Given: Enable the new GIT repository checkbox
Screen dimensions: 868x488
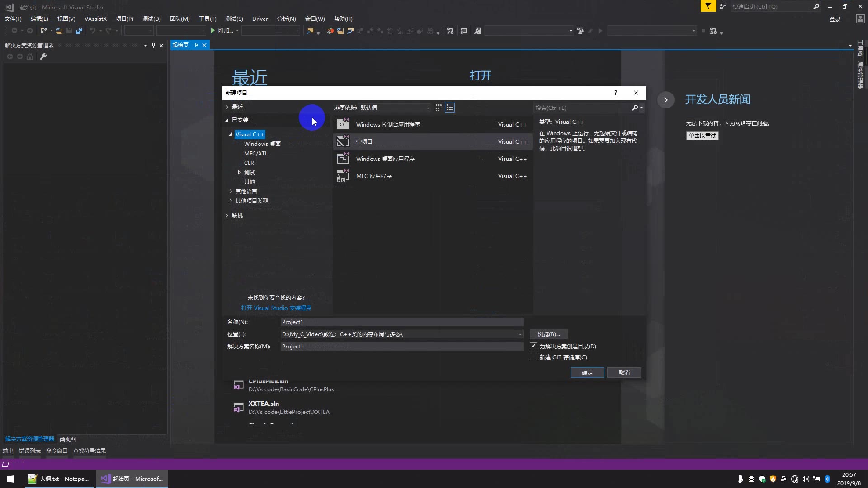Looking at the screenshot, I should (533, 357).
